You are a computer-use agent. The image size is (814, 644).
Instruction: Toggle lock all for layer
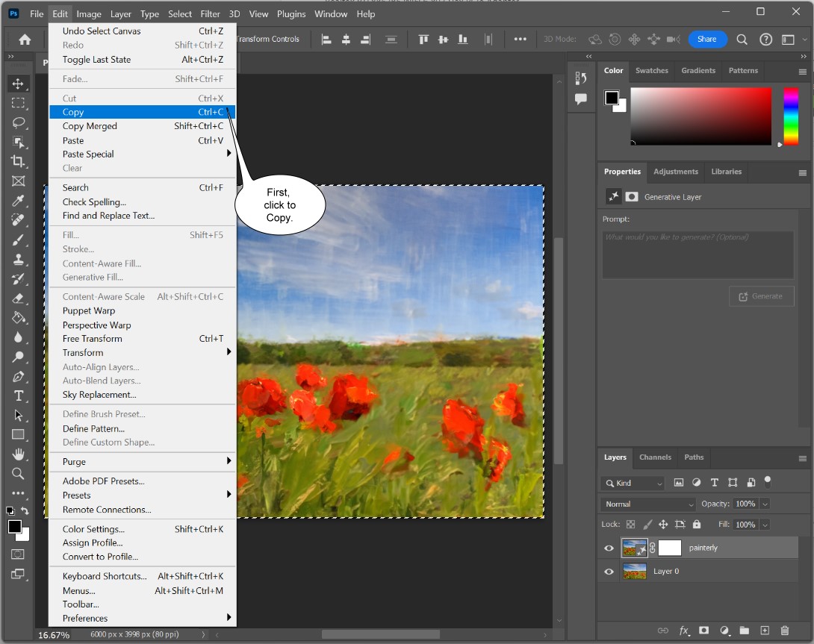[697, 525]
